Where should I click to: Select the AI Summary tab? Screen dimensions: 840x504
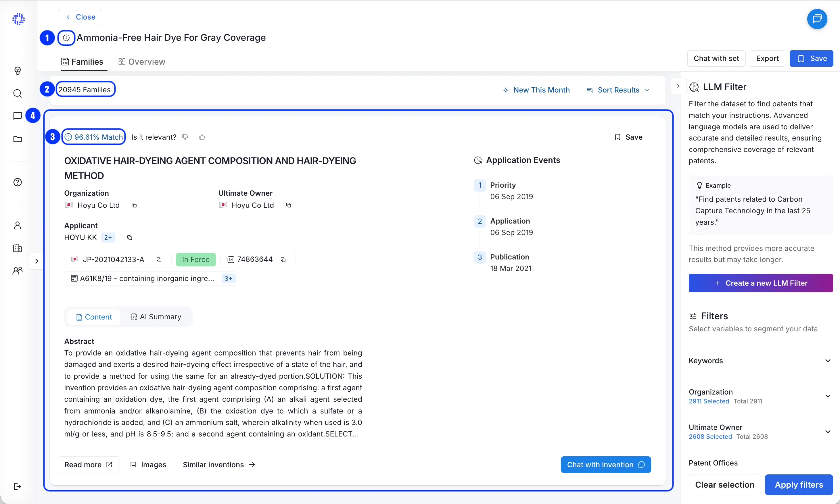coord(156,317)
